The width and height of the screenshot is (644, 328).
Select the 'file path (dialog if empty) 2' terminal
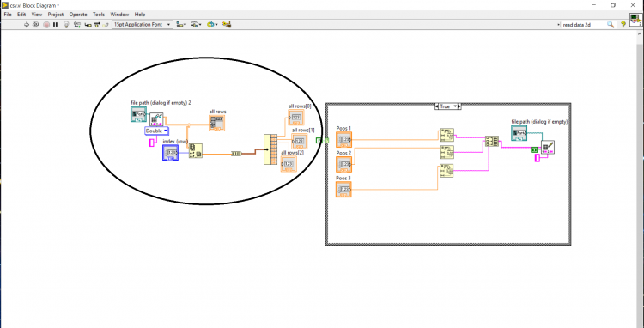(x=138, y=114)
